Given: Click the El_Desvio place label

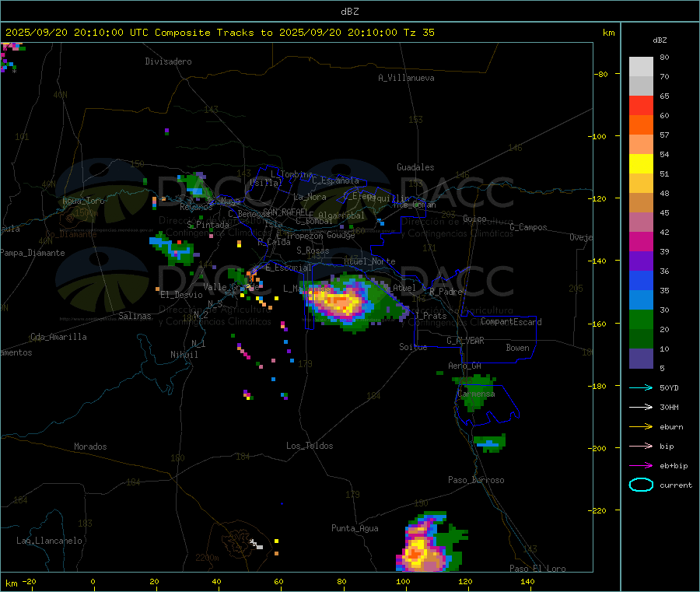Looking at the screenshot, I should [x=182, y=295].
